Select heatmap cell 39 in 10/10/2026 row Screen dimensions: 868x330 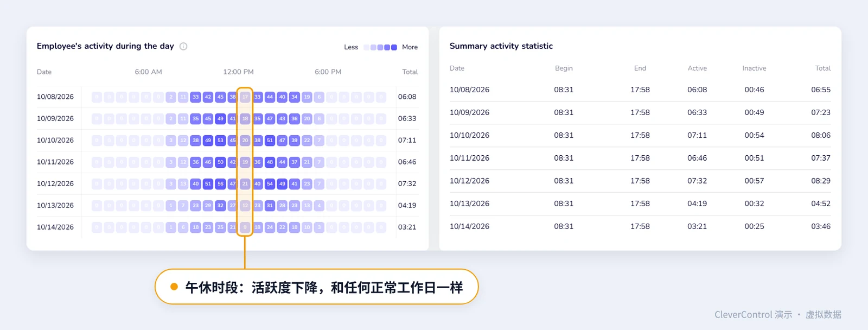tap(295, 141)
